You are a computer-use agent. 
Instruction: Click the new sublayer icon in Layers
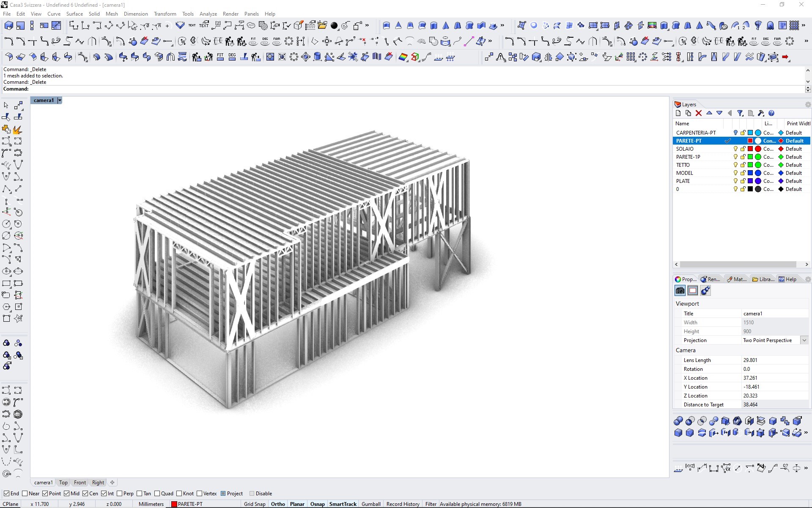coord(688,113)
